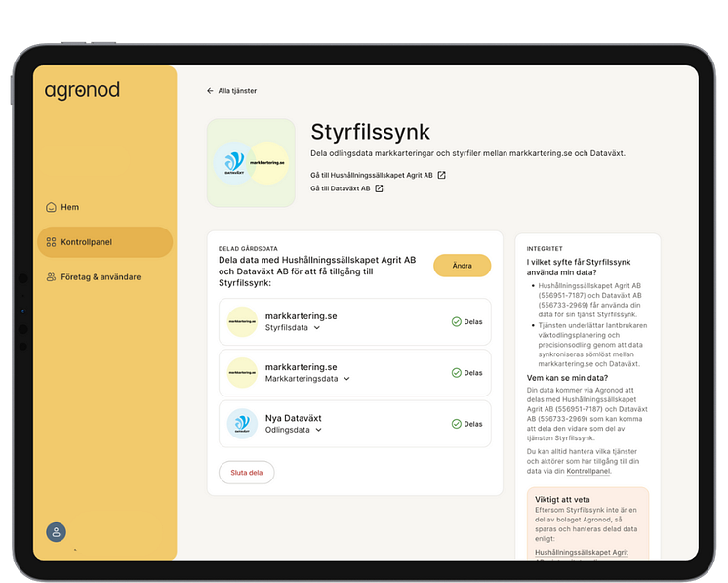This screenshot has height=583, width=728.
Task: Click the Hem house icon
Action: [x=51, y=207]
